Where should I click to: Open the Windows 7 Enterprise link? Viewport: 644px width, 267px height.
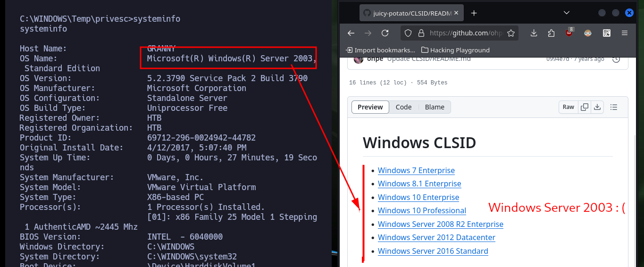(416, 170)
